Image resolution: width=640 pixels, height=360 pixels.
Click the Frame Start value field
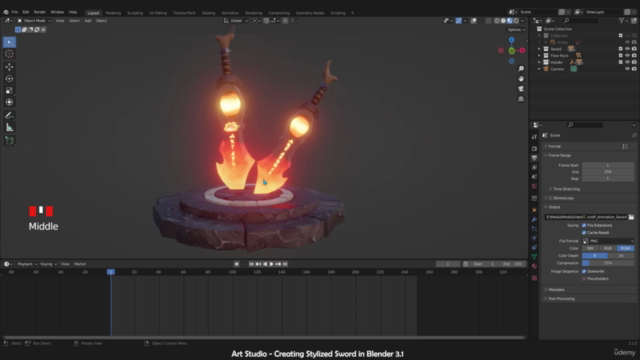click(x=608, y=165)
